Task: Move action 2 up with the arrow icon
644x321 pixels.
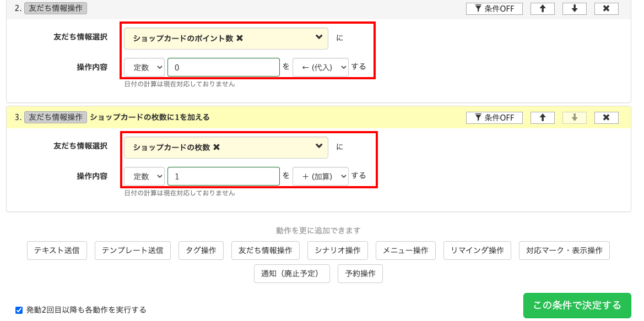Action: [542, 8]
